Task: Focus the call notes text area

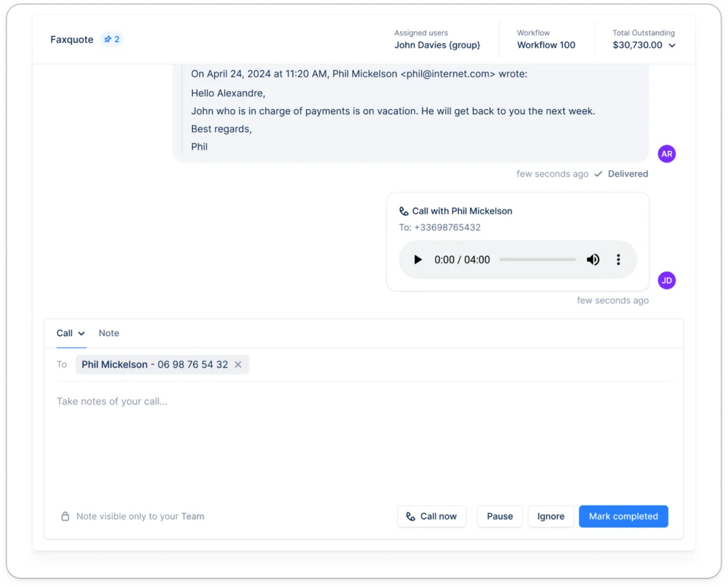Action: pyautogui.click(x=363, y=441)
